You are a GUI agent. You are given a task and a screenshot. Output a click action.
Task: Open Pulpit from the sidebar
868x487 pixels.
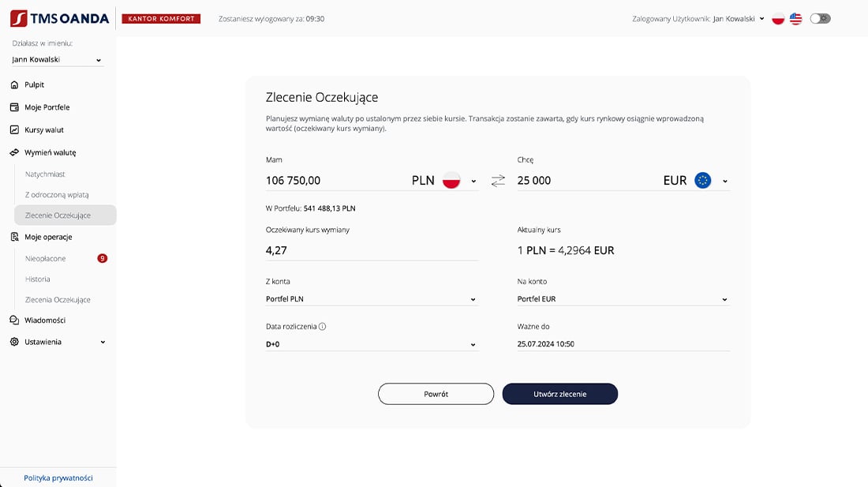click(34, 84)
